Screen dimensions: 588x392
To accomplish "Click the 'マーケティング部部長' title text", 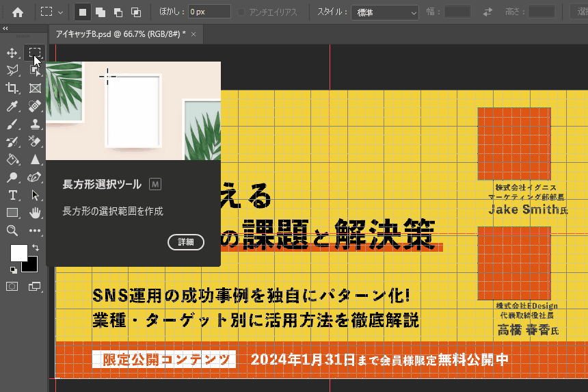I will click(526, 197).
